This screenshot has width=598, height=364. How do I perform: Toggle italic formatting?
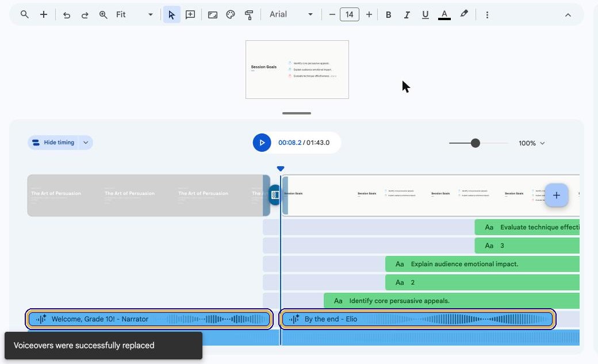tap(407, 14)
